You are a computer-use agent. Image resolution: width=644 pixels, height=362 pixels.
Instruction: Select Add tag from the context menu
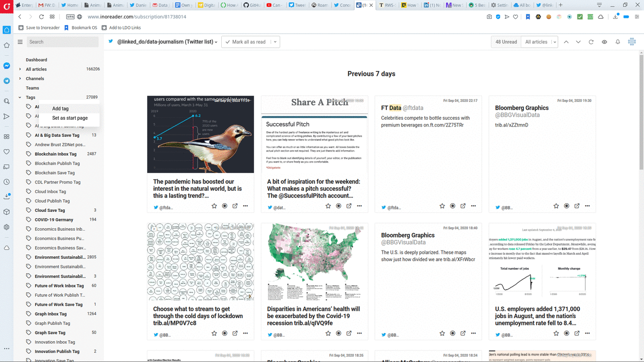(x=60, y=109)
